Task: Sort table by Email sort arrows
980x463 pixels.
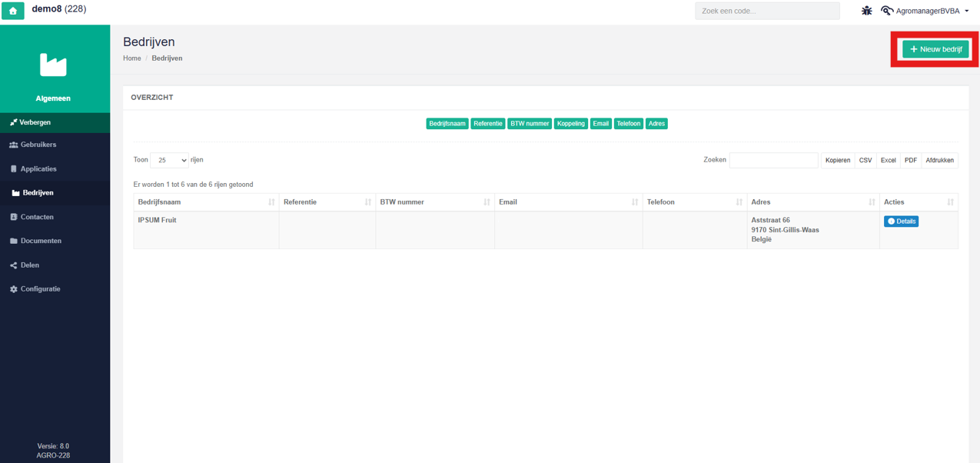Action: [635, 202]
